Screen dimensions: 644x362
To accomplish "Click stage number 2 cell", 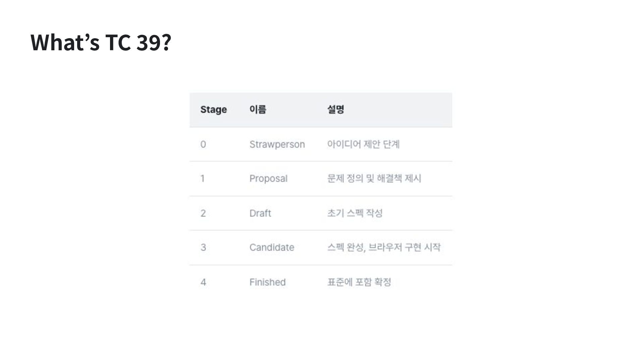I will tap(203, 213).
